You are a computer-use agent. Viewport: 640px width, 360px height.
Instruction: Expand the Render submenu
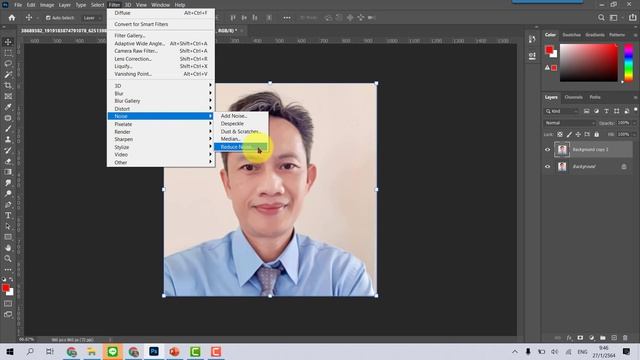coord(160,132)
